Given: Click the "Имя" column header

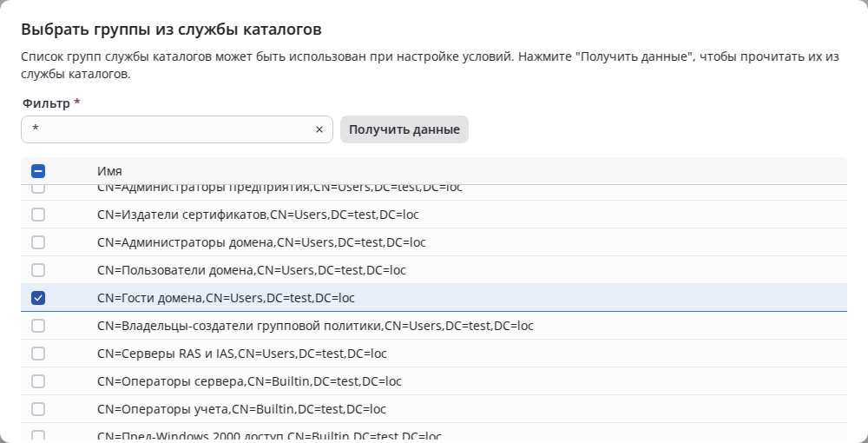Looking at the screenshot, I should pyautogui.click(x=109, y=171).
